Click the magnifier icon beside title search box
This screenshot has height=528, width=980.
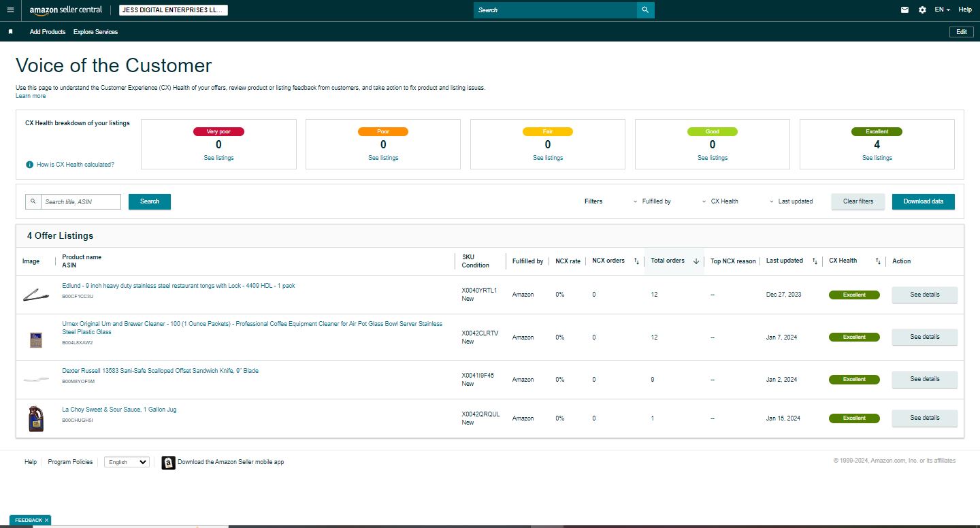coord(33,201)
